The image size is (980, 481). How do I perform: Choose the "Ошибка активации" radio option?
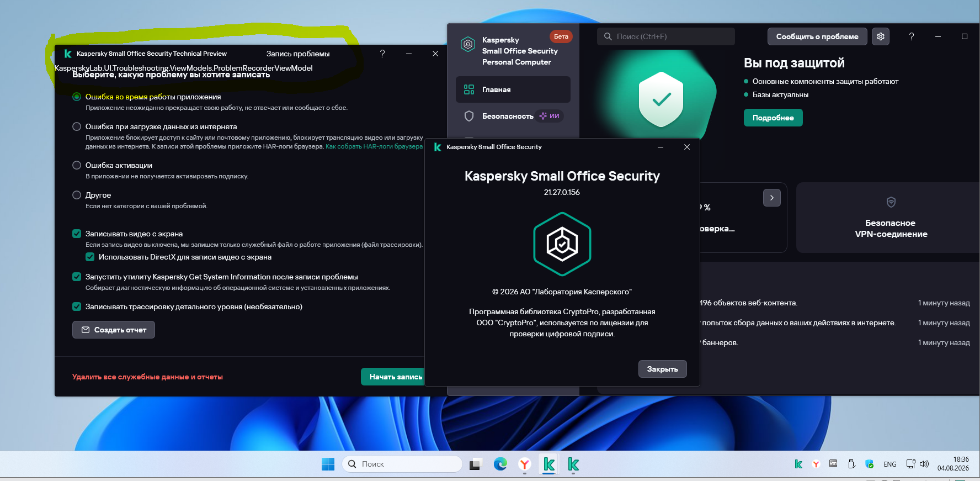click(x=77, y=165)
